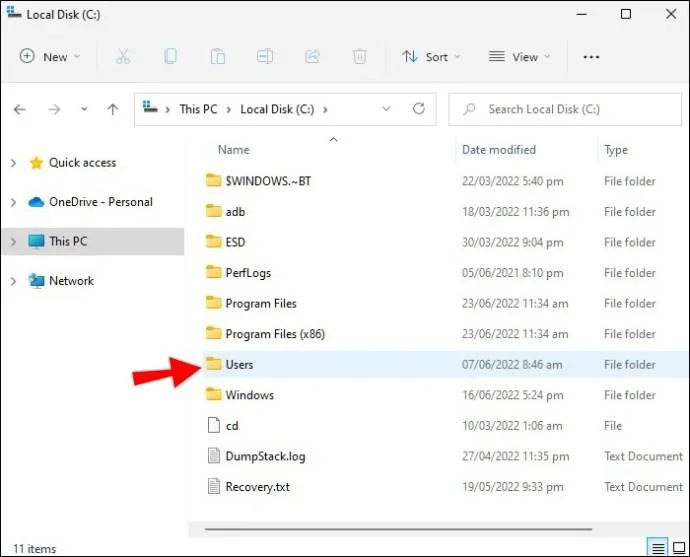Click the 11 items status text

[34, 549]
